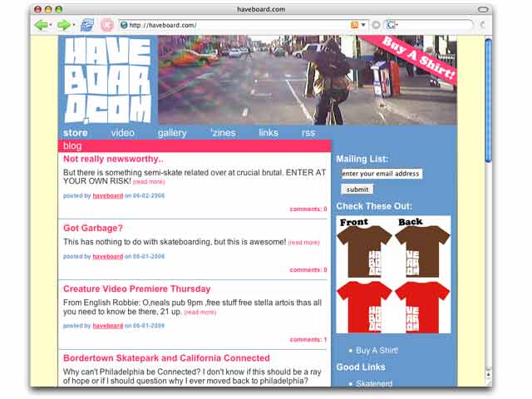This screenshot has width=532, height=399.
Task: Click the Front and Back shirt image
Action: 393,274
